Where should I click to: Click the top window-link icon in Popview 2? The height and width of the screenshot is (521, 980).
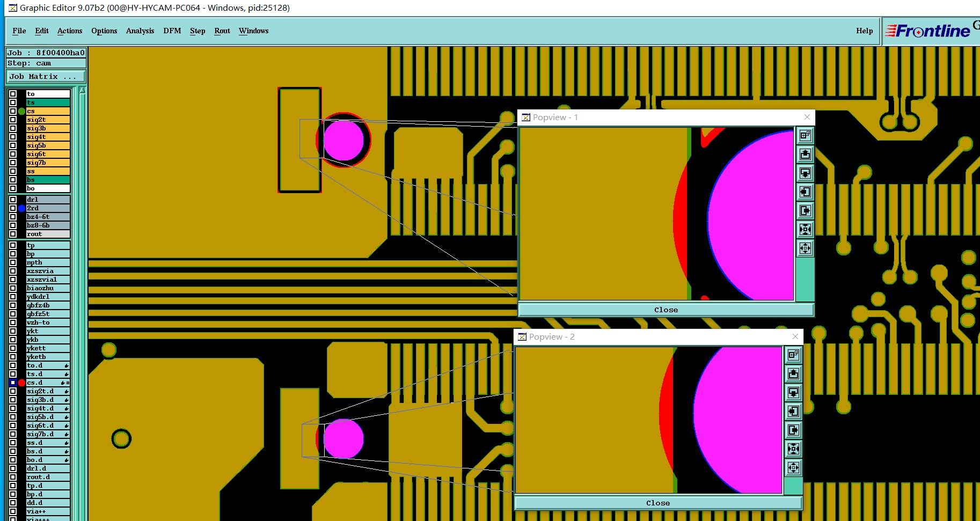point(793,355)
